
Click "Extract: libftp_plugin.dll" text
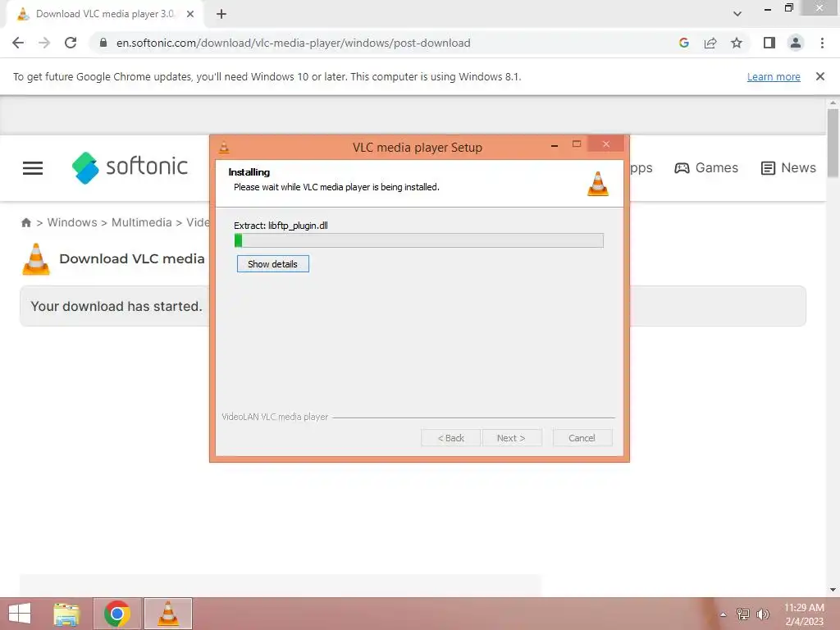pyautogui.click(x=281, y=226)
